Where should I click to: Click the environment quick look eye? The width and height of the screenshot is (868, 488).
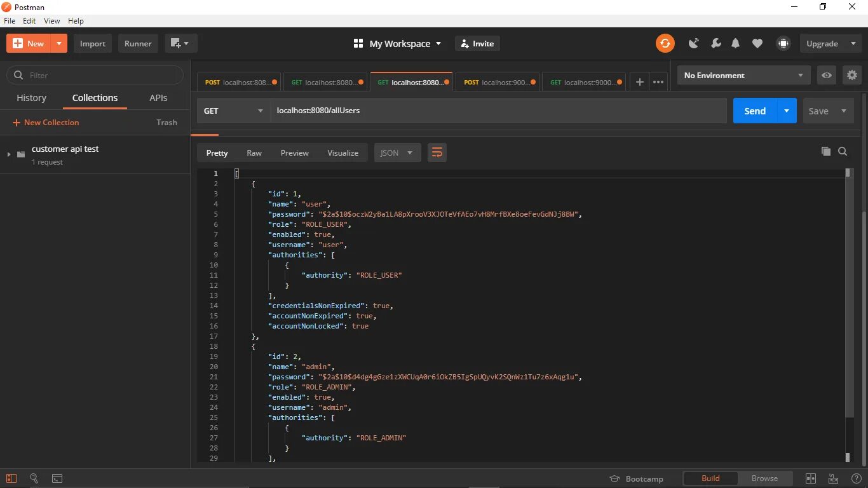click(827, 75)
